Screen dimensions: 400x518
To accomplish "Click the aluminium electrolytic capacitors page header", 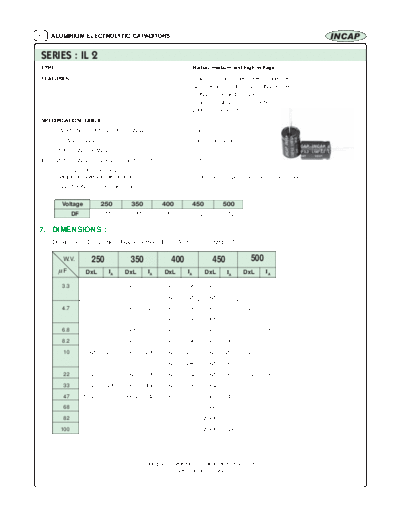I will [110, 36].
